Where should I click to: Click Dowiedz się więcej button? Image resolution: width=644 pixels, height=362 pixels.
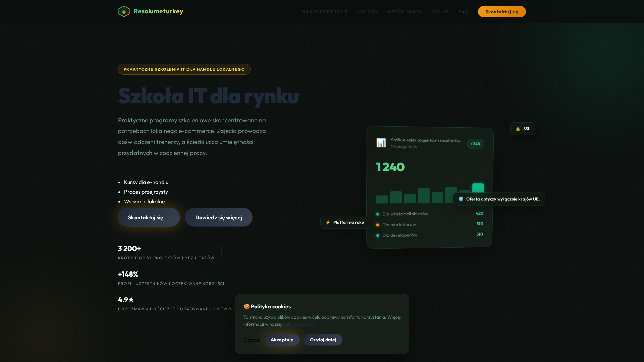pyautogui.click(x=219, y=217)
